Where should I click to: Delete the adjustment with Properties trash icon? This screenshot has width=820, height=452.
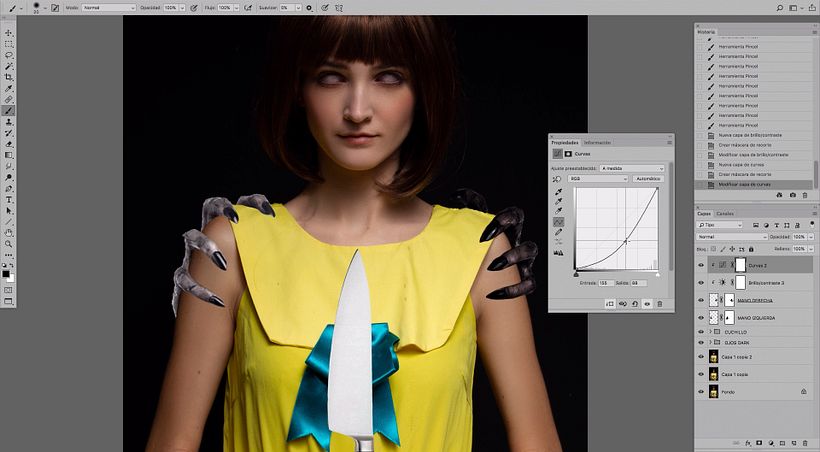(659, 303)
